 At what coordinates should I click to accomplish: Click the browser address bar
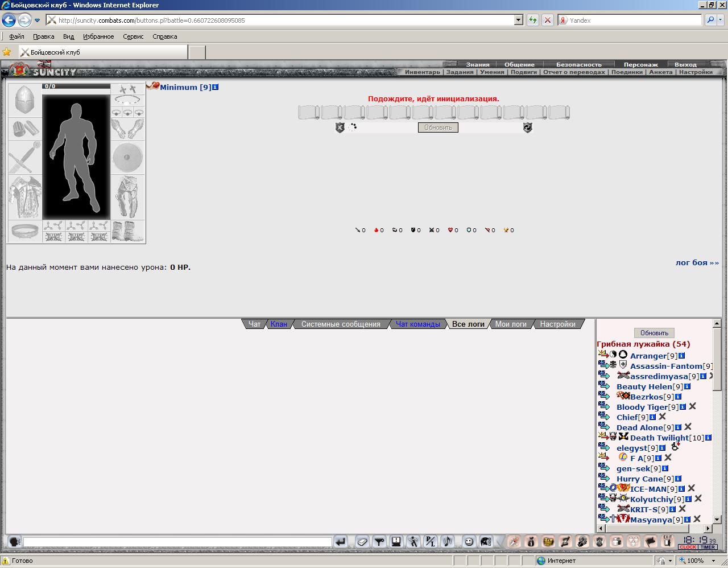click(279, 20)
